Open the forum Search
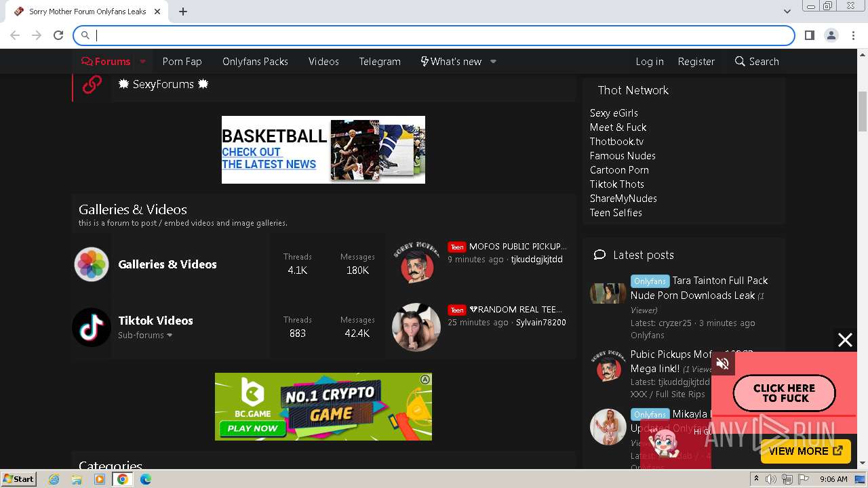This screenshot has height=488, width=868. click(x=757, y=61)
